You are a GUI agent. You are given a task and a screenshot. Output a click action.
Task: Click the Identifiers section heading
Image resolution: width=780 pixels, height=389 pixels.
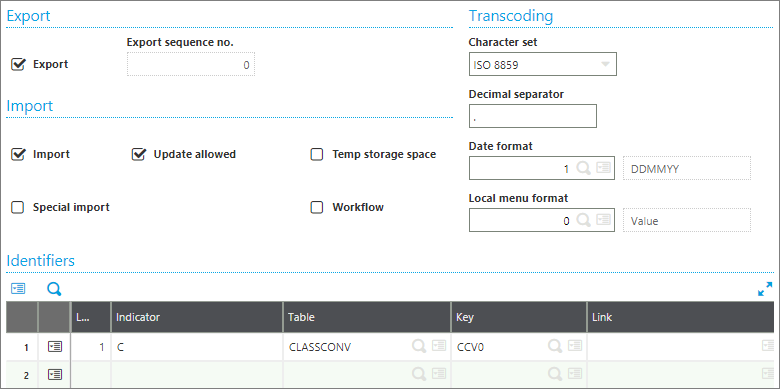coord(41,260)
